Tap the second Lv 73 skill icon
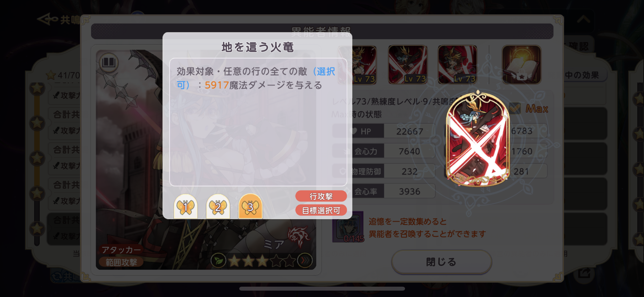The height and width of the screenshot is (297, 644). [x=408, y=65]
